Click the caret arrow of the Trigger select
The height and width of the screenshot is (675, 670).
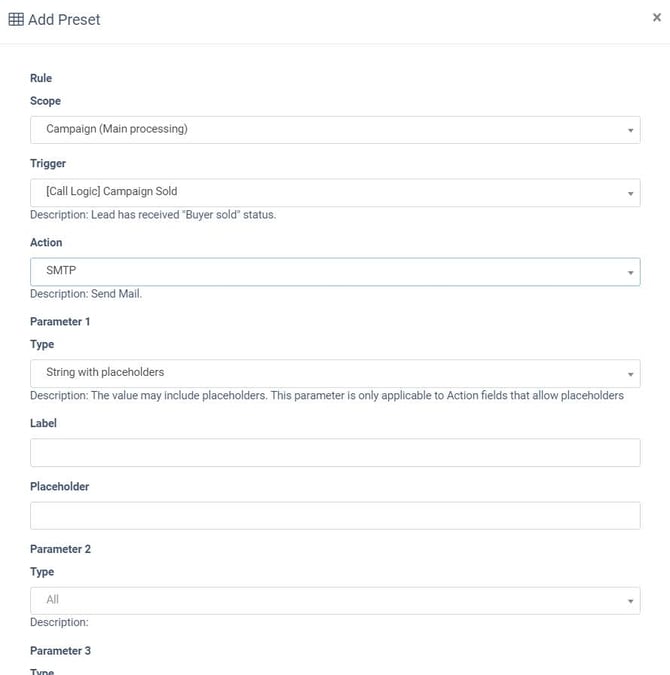[631, 192]
